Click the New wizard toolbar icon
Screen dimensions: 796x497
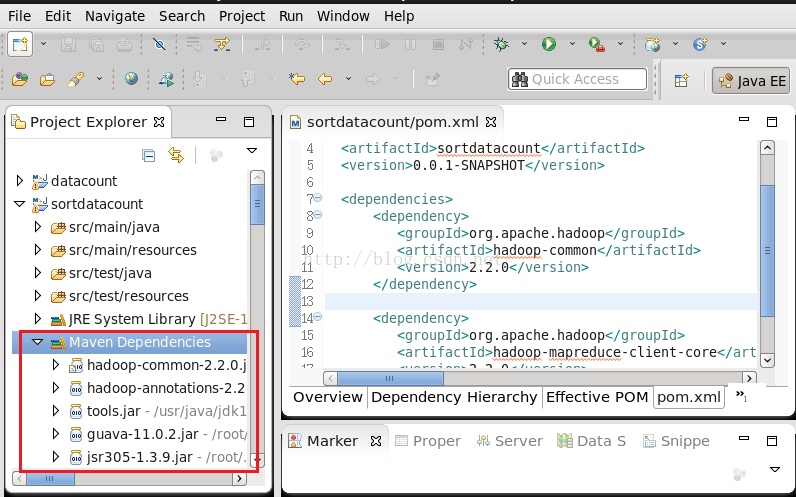[x=20, y=44]
